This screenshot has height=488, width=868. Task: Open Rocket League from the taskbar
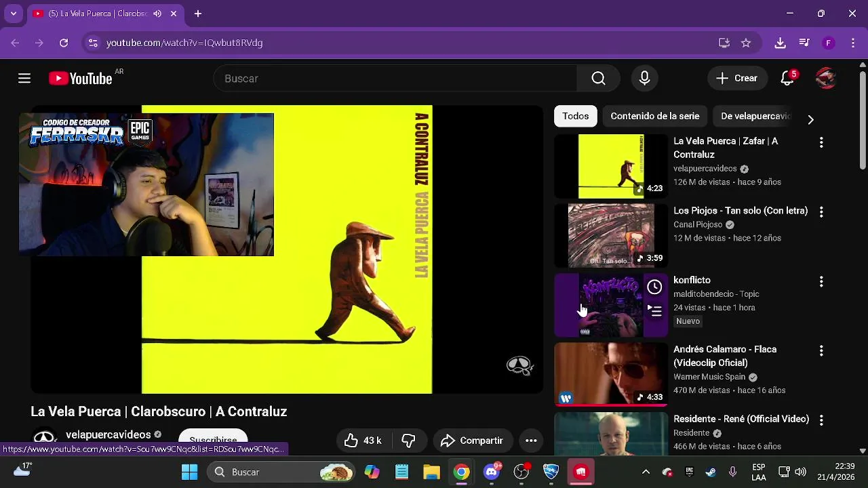tap(551, 472)
